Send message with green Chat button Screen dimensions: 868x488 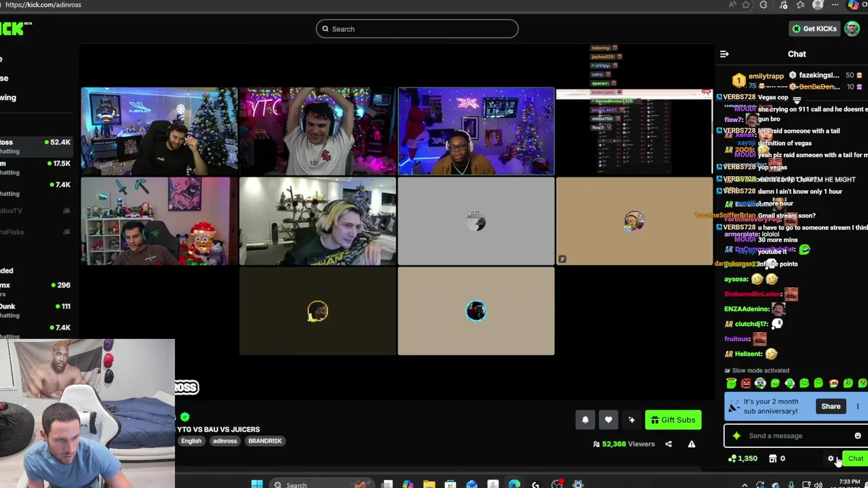(x=855, y=459)
